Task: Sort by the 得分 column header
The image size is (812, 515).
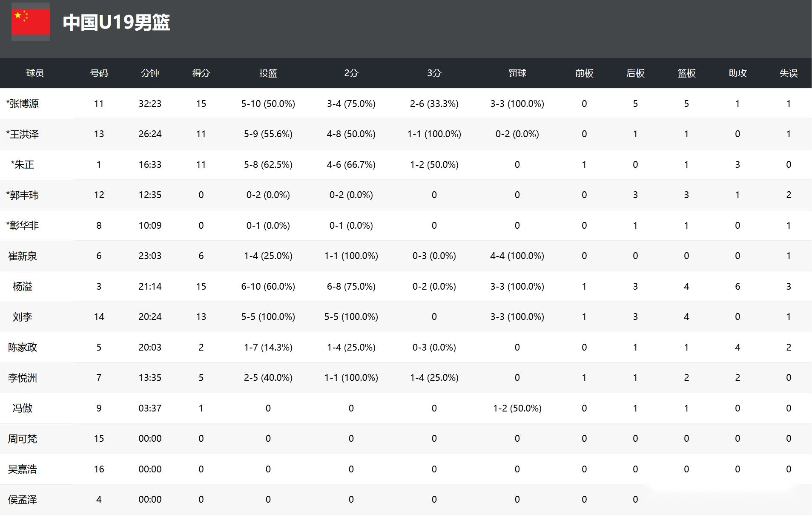Action: (201, 73)
